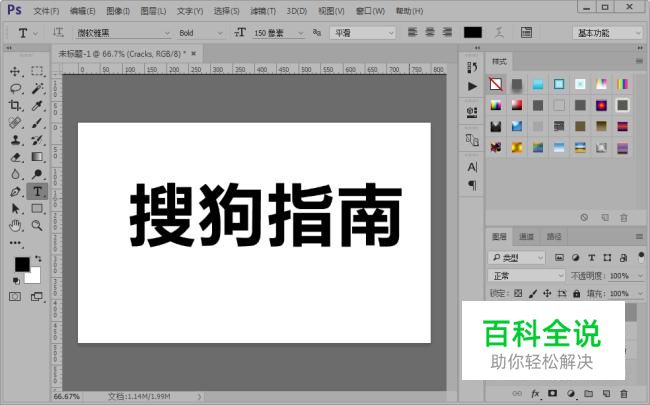Filter layers by adjustment layer type

point(575,258)
